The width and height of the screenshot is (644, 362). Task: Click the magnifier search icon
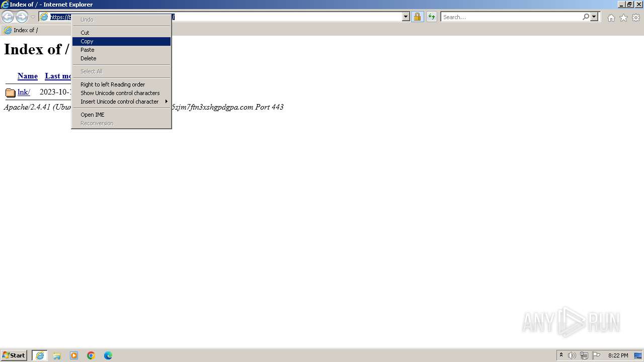coord(586,17)
